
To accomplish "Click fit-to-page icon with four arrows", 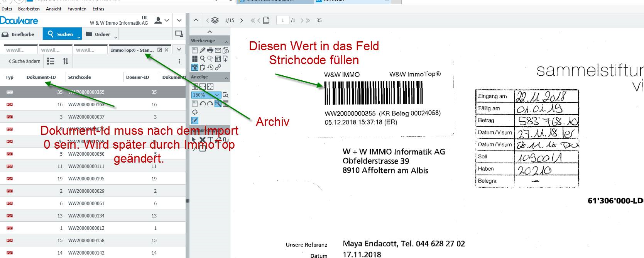I will 210,87.
